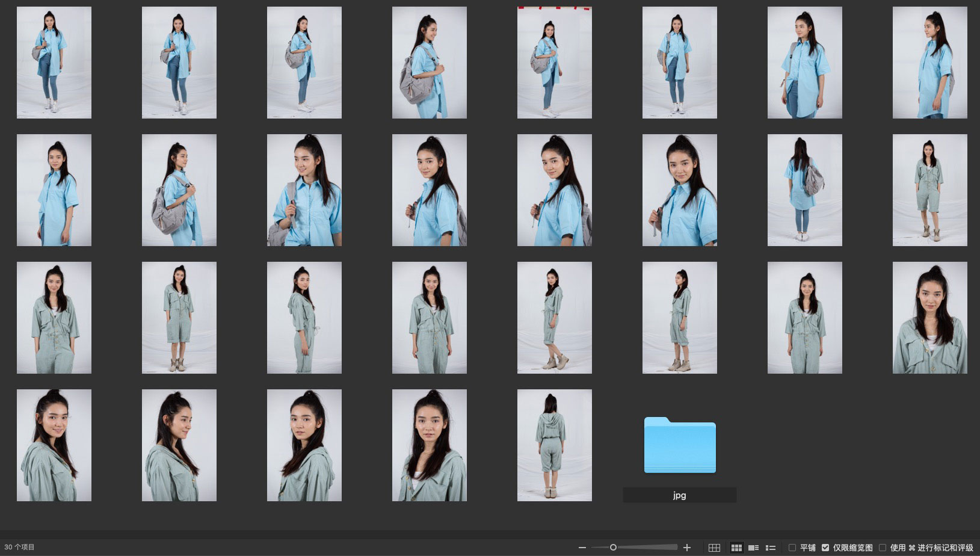The image size is (980, 556).
Task: Click the 30 个项目 item count text
Action: click(20, 548)
